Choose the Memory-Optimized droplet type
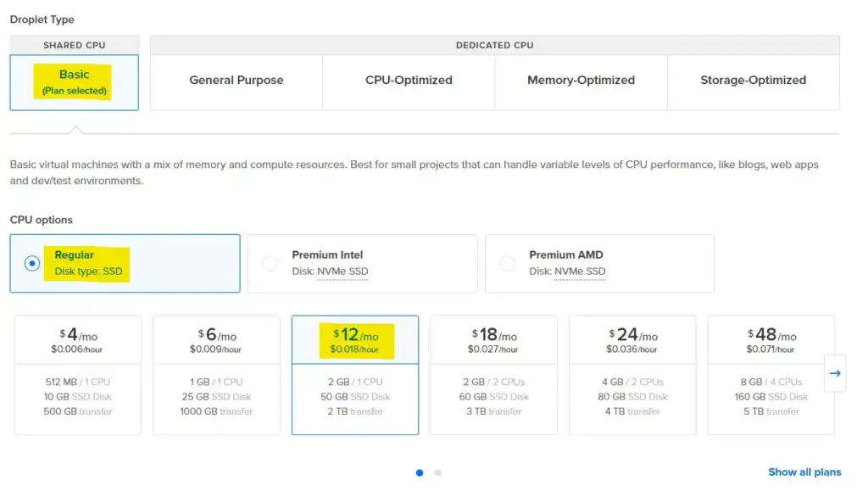Image resolution: width=868 pixels, height=503 pixels. point(581,81)
